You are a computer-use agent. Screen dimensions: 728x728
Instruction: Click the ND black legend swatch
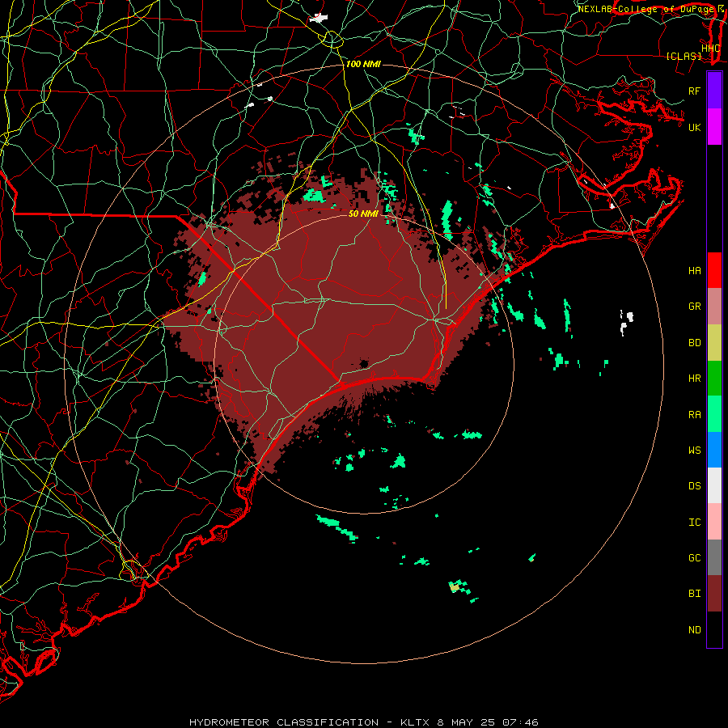(x=714, y=629)
